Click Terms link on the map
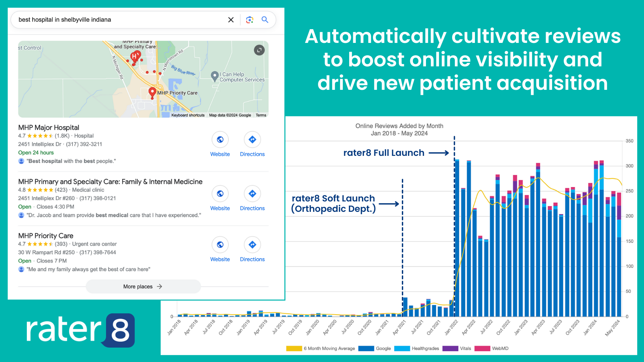This screenshot has width=644, height=362. (261, 115)
